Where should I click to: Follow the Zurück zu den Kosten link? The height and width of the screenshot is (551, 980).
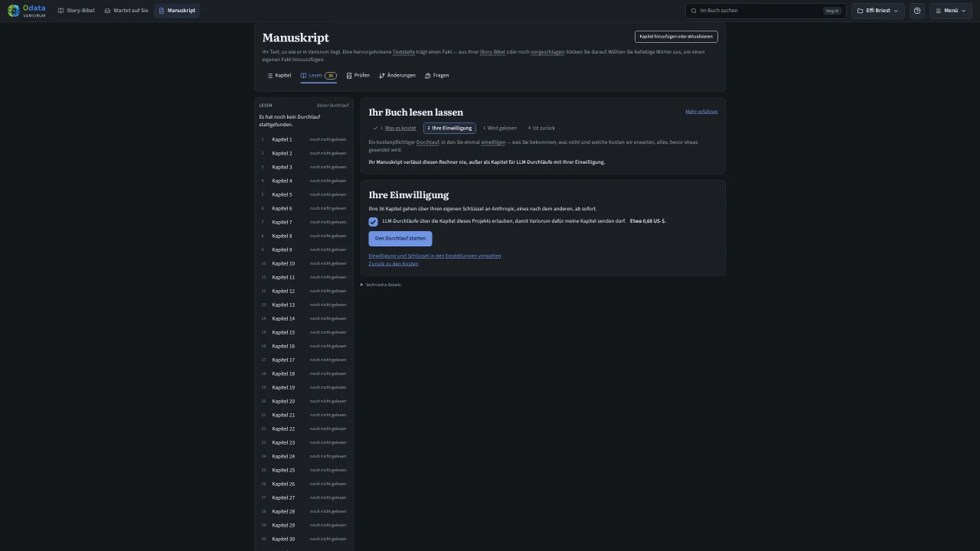click(x=394, y=264)
